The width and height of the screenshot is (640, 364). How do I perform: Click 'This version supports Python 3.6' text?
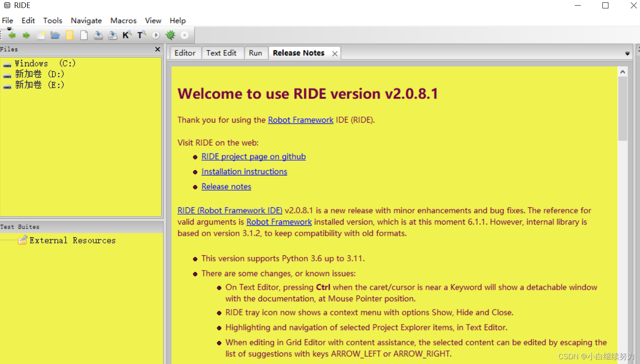pyautogui.click(x=283, y=259)
